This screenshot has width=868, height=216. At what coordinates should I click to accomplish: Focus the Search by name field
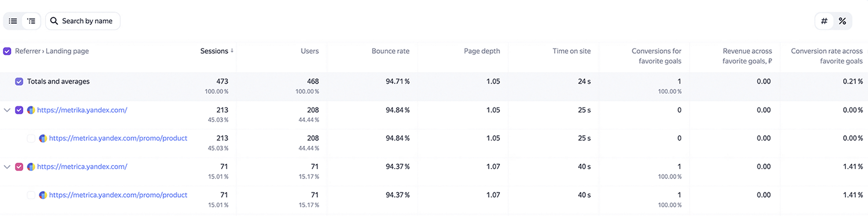pyautogui.click(x=83, y=21)
